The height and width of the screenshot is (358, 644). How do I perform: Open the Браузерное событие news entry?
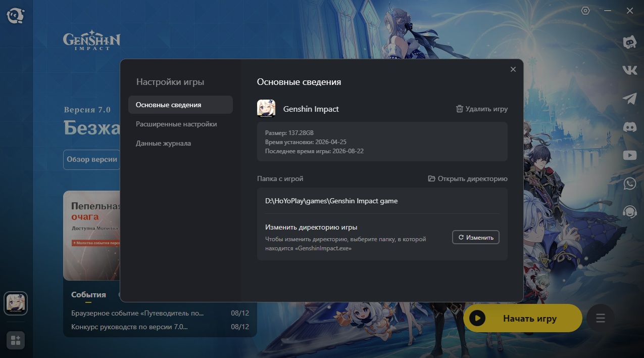click(x=138, y=313)
